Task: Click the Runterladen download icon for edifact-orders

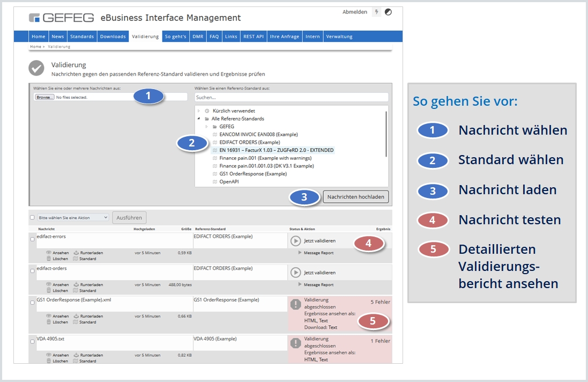Action: point(76,285)
